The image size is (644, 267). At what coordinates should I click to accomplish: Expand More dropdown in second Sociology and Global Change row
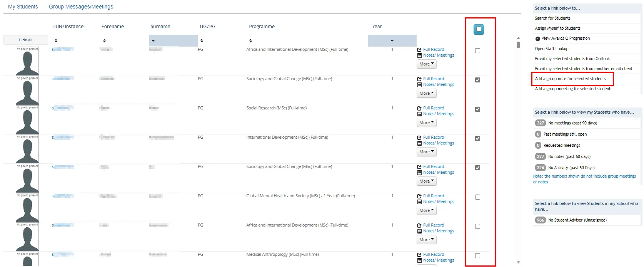(427, 181)
